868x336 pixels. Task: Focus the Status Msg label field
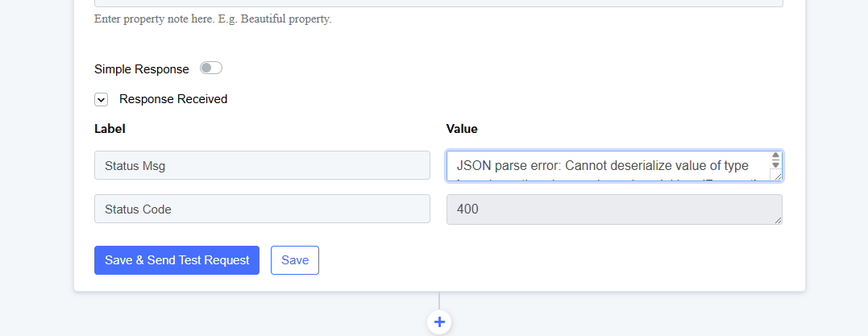pos(262,165)
